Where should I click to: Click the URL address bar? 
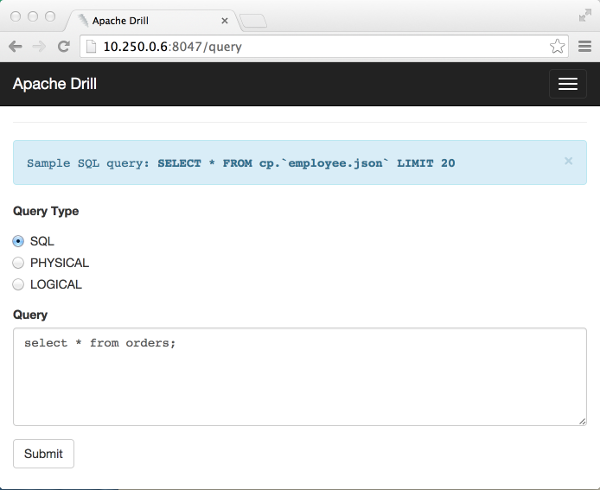pos(320,46)
